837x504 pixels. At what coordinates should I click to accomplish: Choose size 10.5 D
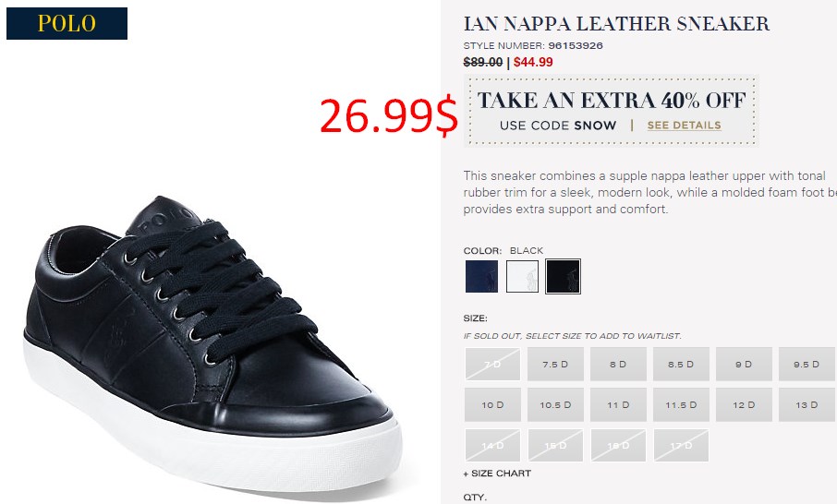click(x=555, y=405)
